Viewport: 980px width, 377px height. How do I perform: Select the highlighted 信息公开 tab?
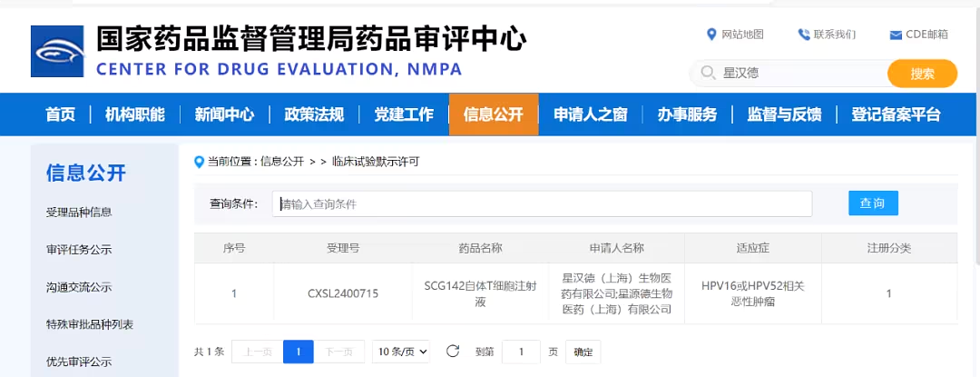[494, 114]
